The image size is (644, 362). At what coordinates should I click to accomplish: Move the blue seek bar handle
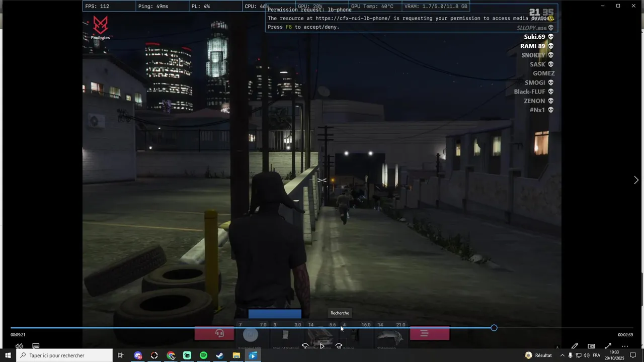point(494,328)
